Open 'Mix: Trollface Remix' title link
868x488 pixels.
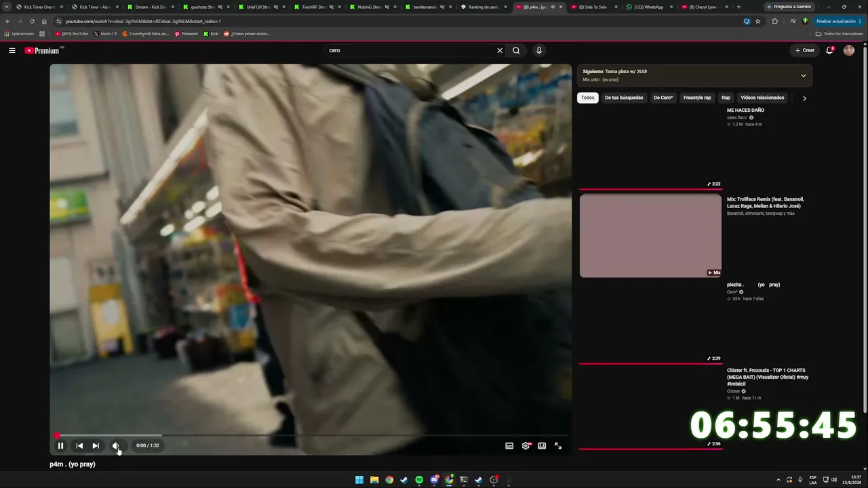click(765, 202)
